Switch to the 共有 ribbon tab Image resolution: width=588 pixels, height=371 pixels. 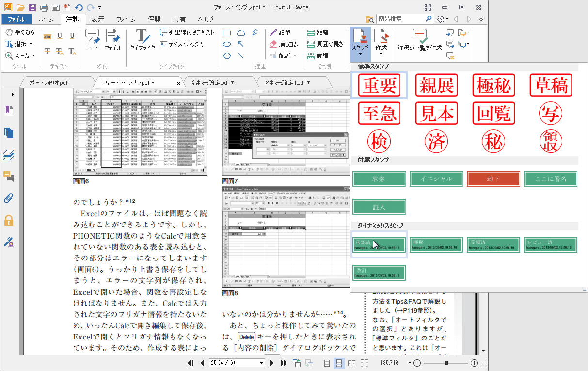[179, 19]
